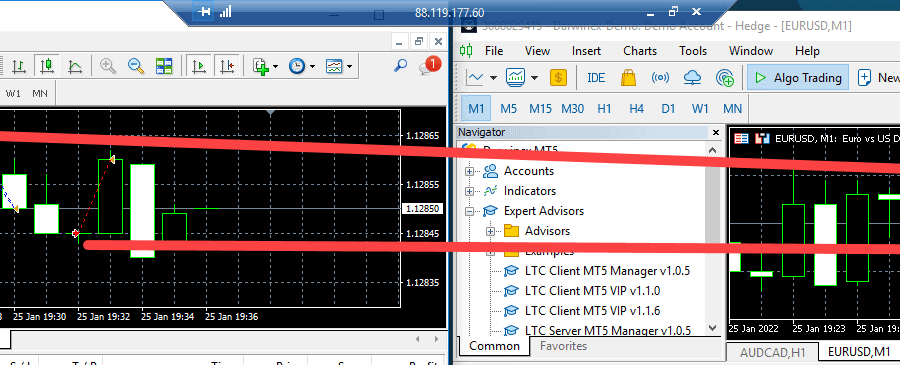Viewport: 900px width, 365px height.
Task: Select M15 timeframe in MT5 toolbar
Action: (541, 108)
